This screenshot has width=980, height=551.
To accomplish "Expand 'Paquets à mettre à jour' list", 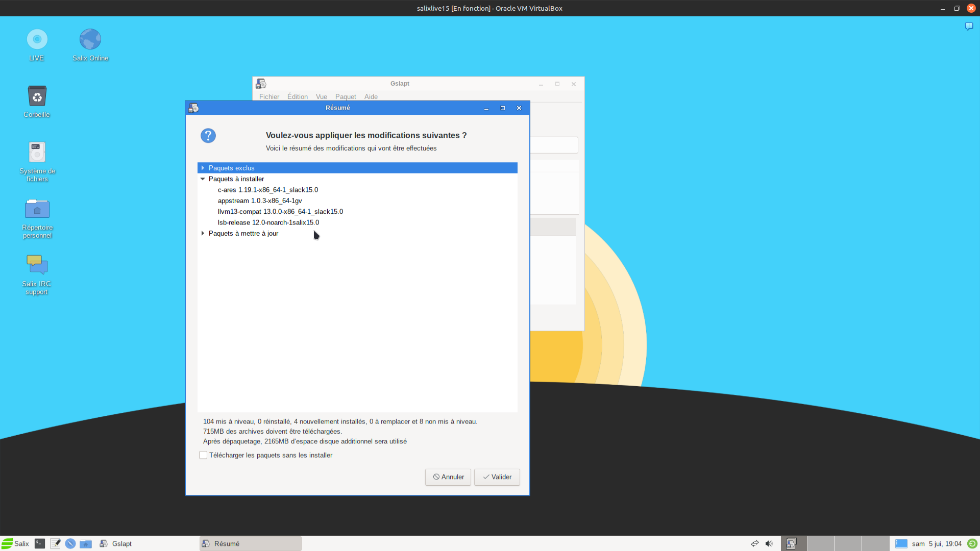I will click(203, 234).
